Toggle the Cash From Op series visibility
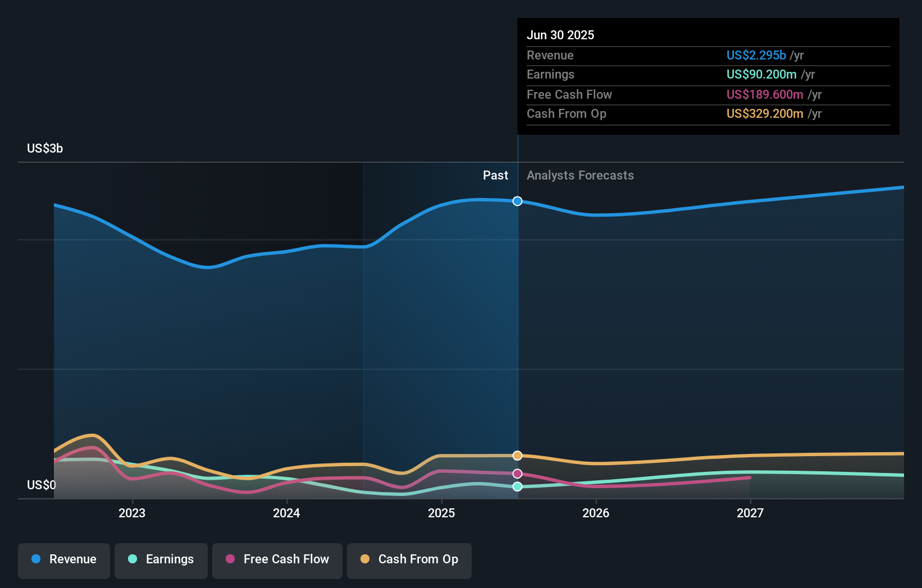The image size is (922, 588). click(409, 559)
